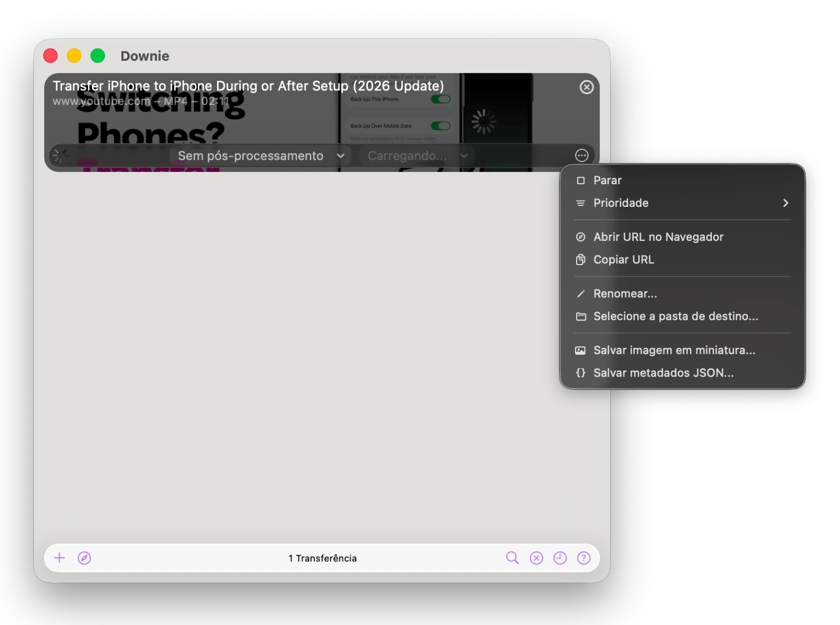
Task: Expand the Prioridade submenu
Action: click(x=682, y=203)
